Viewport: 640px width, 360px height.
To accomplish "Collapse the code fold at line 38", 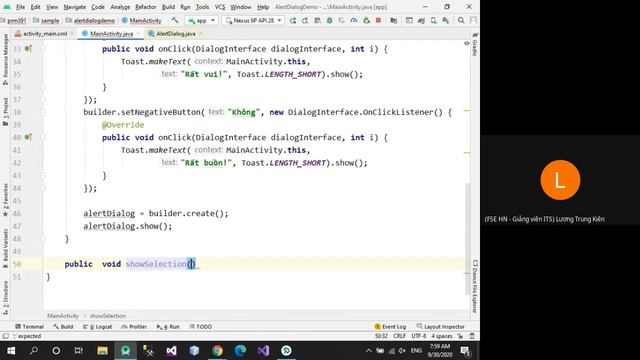I will point(43,112).
